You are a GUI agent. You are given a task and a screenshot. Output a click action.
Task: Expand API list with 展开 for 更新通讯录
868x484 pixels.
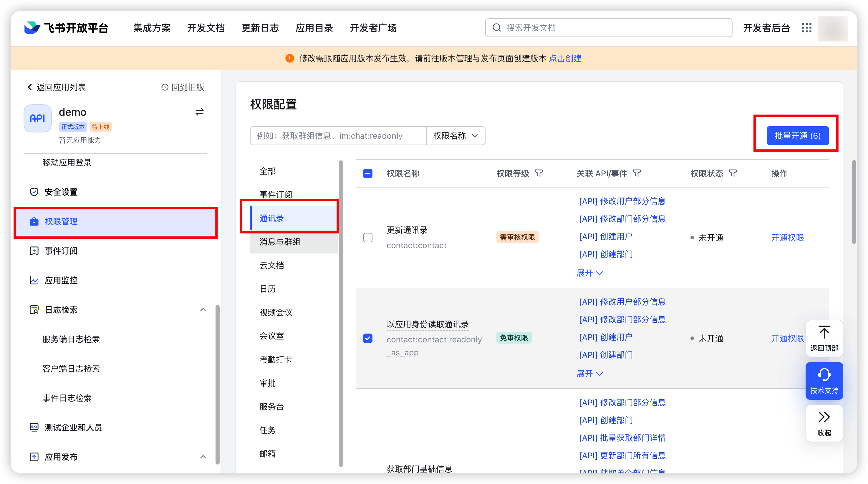(x=590, y=273)
